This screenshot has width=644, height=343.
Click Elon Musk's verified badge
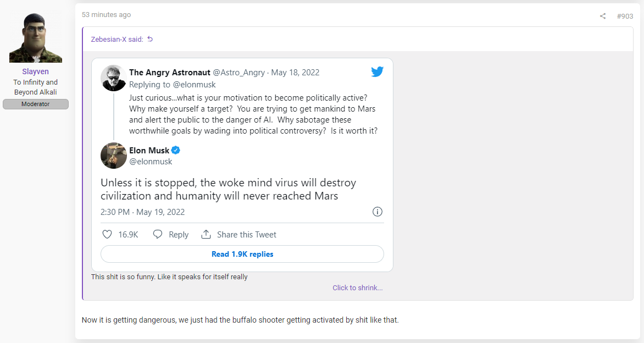click(x=176, y=151)
